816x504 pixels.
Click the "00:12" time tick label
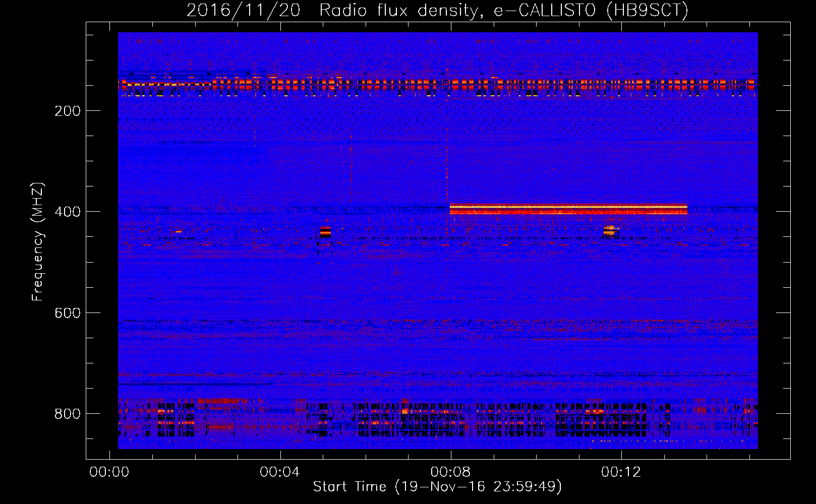[621, 472]
